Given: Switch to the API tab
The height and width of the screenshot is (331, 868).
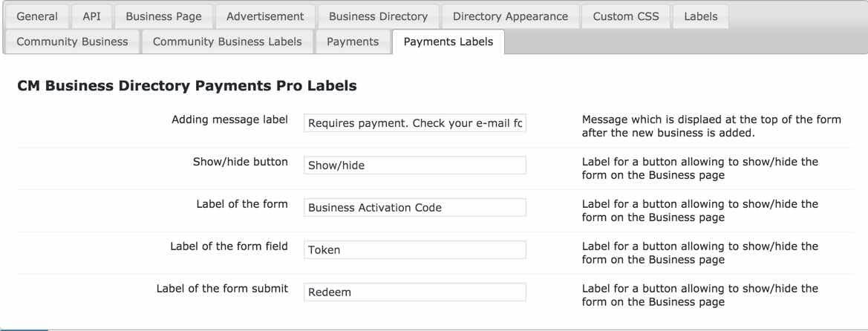Looking at the screenshot, I should tap(92, 16).
